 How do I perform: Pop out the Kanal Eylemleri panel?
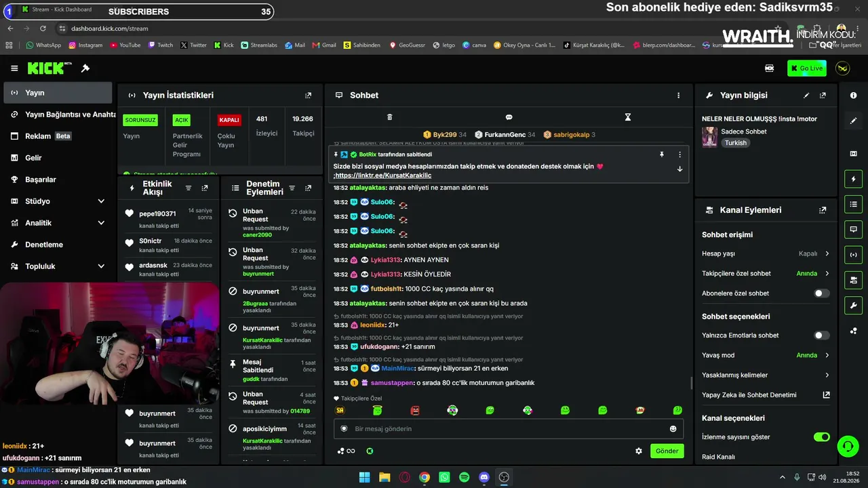823,210
